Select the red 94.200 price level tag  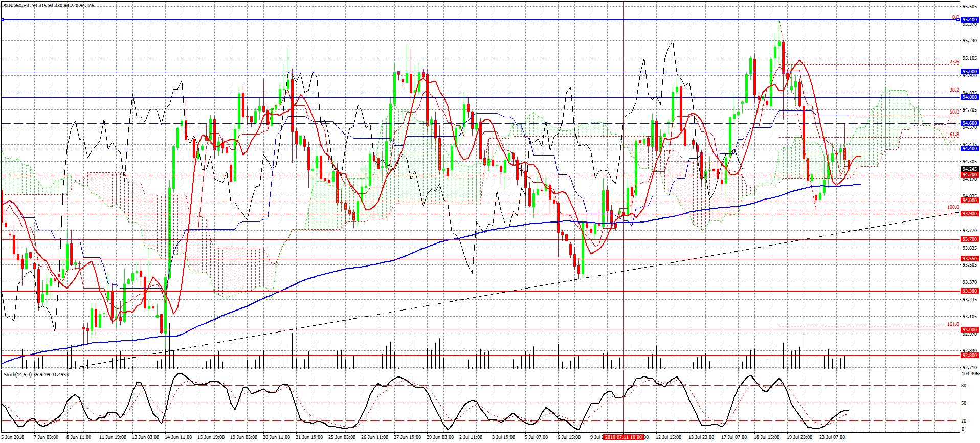970,174
